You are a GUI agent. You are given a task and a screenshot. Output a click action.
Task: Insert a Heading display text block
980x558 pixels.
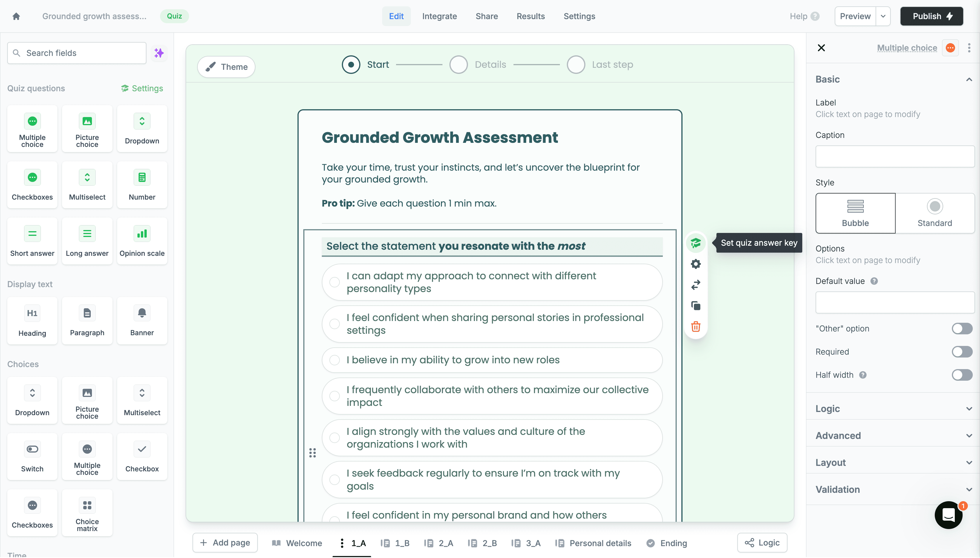[32, 321]
